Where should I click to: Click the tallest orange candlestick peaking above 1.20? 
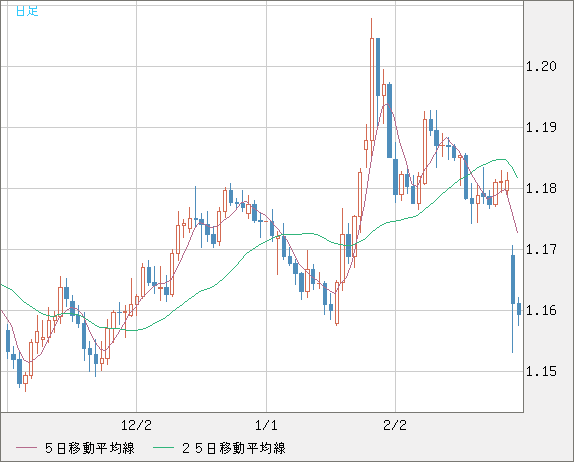[x=372, y=89]
